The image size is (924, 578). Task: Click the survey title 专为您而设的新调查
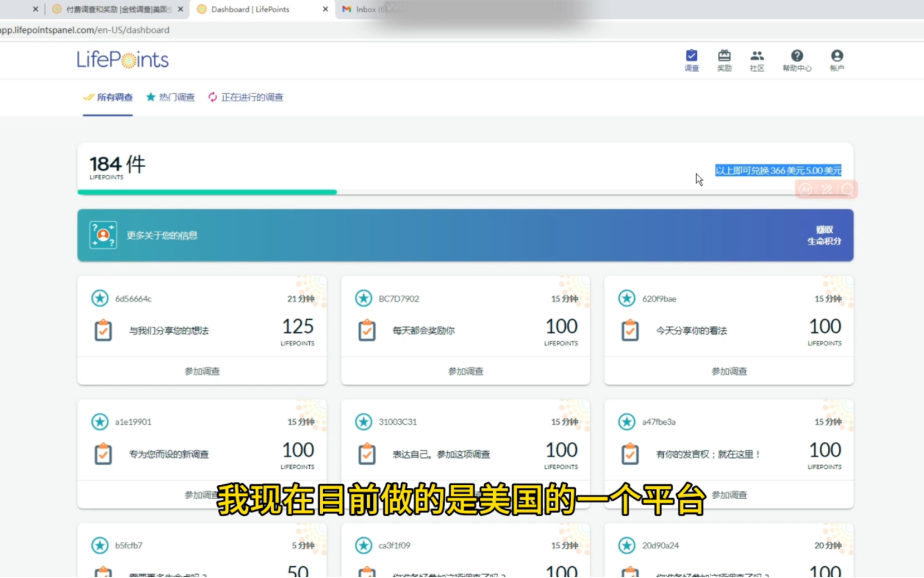click(x=169, y=455)
